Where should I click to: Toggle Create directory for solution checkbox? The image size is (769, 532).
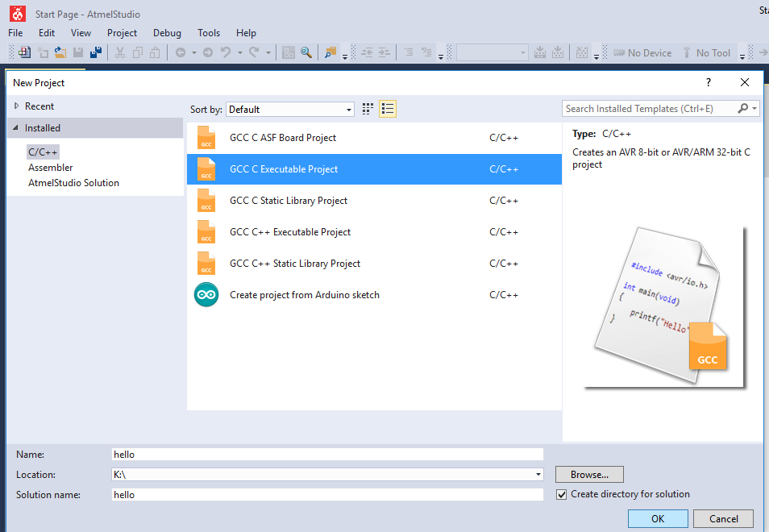pyautogui.click(x=562, y=494)
